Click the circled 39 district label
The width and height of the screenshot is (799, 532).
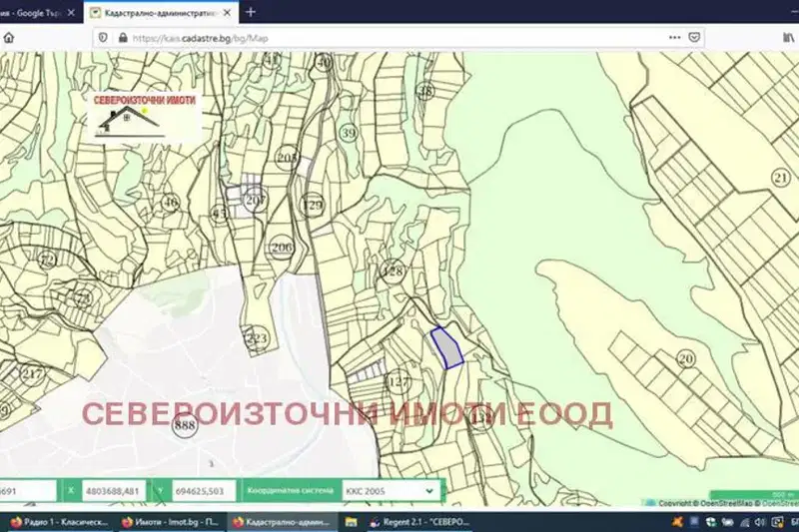click(x=349, y=134)
